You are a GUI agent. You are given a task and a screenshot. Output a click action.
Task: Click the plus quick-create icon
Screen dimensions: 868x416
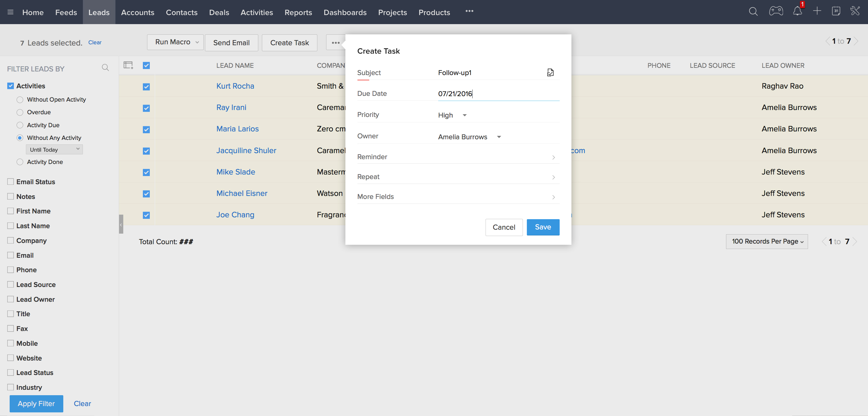click(x=817, y=11)
